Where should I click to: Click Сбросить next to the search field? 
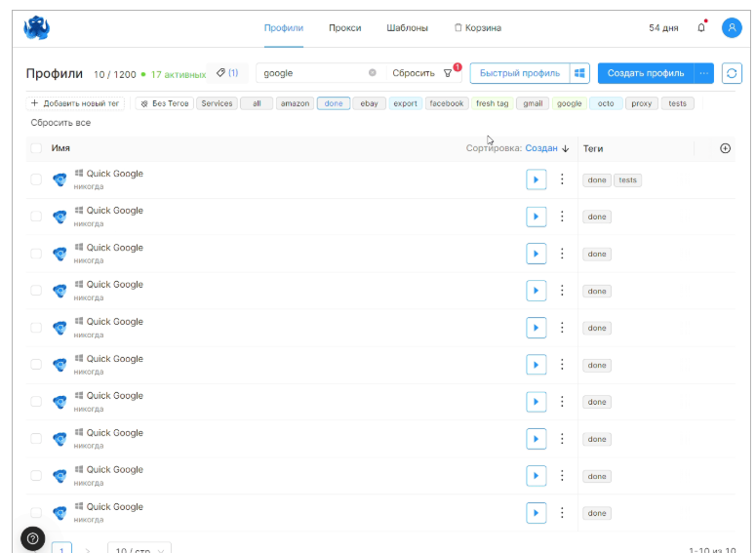coord(414,73)
